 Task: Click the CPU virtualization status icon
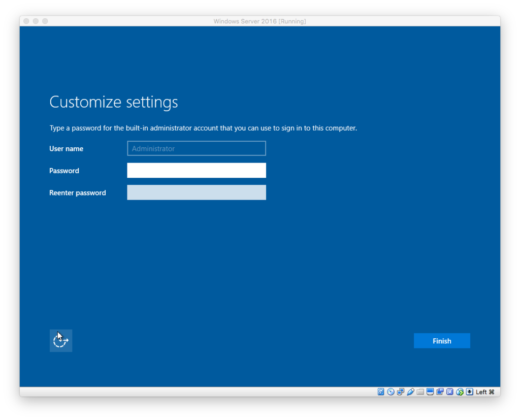pos(450,392)
